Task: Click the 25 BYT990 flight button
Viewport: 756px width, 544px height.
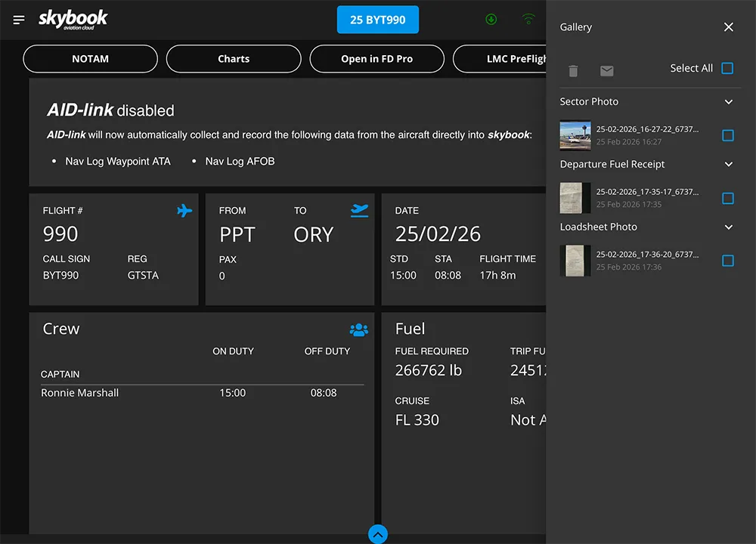Action: coord(377,20)
